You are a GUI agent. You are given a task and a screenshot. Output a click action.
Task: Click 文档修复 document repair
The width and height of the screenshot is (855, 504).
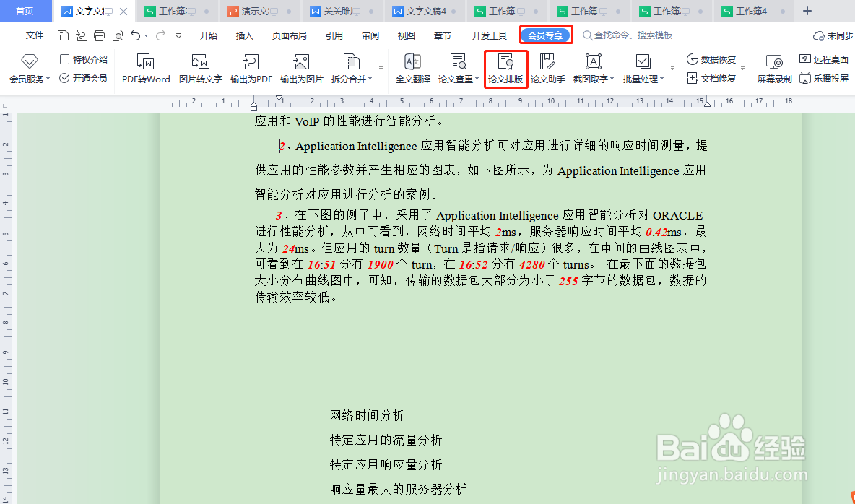[x=711, y=78]
